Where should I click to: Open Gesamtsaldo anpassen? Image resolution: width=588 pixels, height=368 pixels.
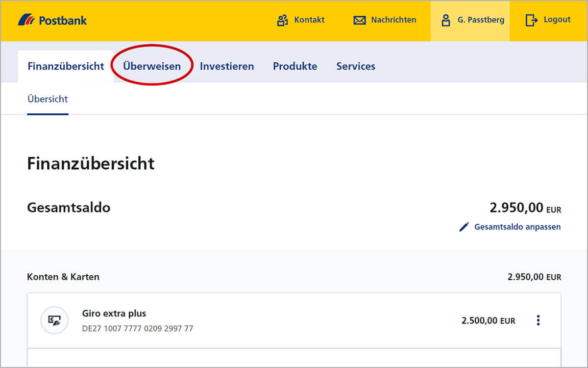[517, 227]
